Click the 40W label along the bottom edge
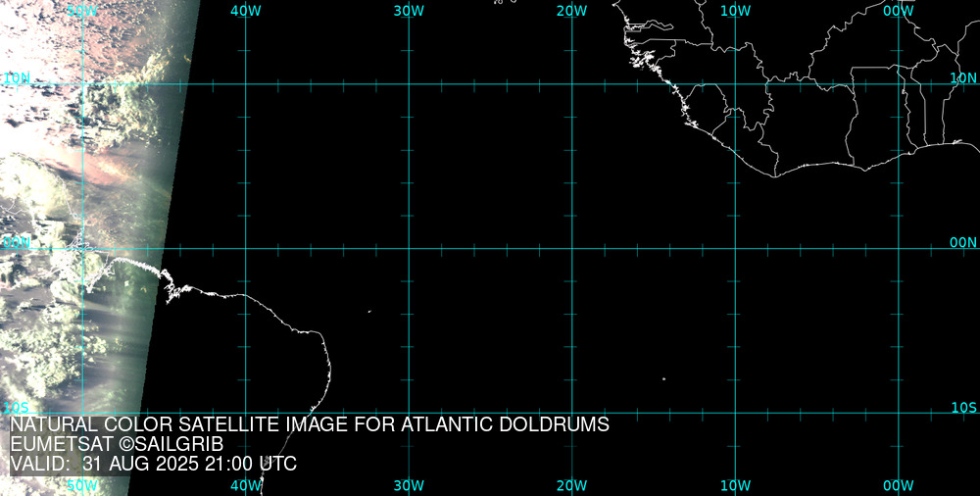The image size is (980, 496). point(246,486)
